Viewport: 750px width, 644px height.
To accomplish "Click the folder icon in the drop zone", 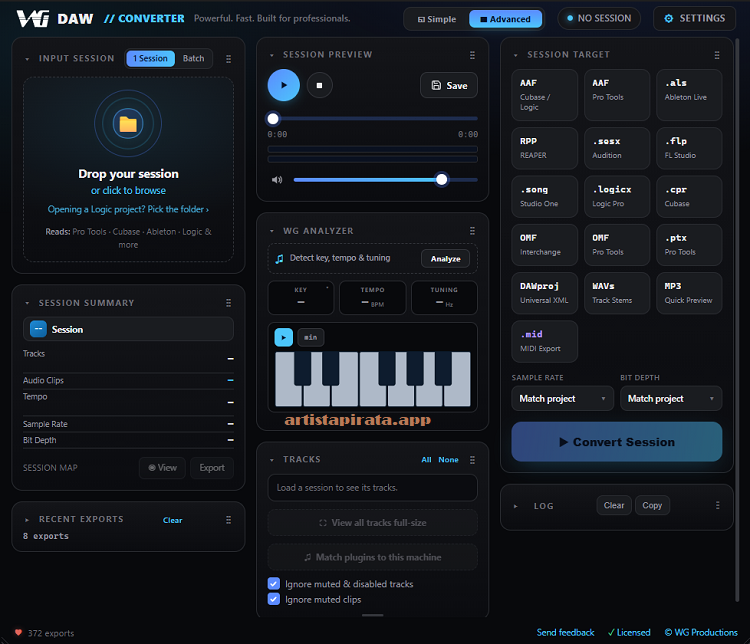I will [128, 124].
